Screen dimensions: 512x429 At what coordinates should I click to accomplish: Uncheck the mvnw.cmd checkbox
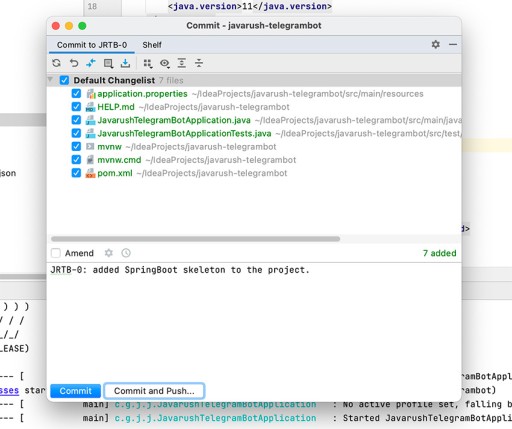click(x=76, y=160)
